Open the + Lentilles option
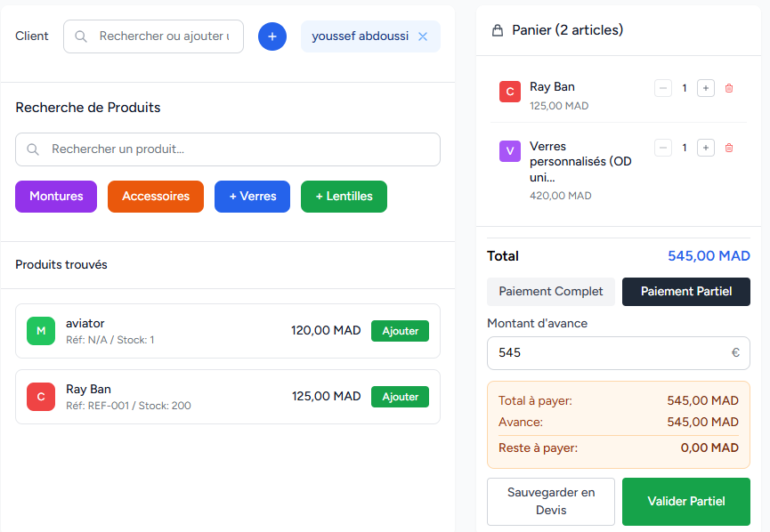Image resolution: width=770 pixels, height=532 pixels. coord(344,197)
